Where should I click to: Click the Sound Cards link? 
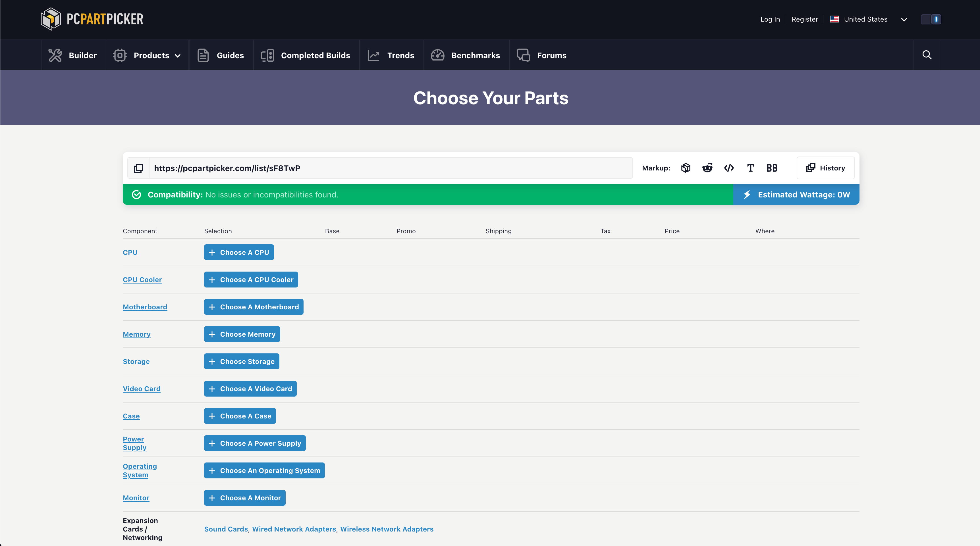225,528
